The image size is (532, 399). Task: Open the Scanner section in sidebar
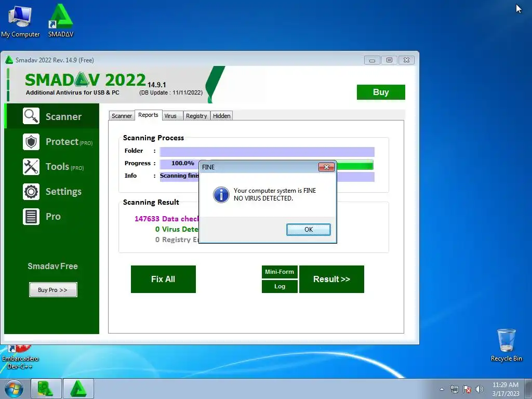click(52, 116)
